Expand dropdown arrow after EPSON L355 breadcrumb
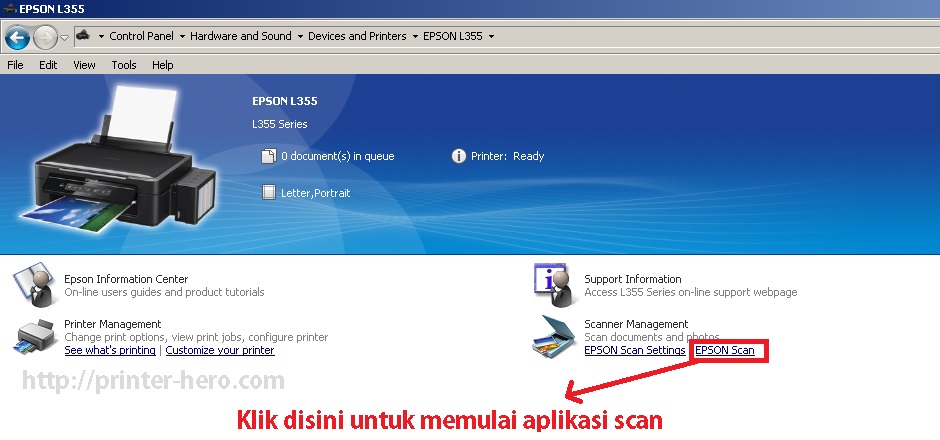 491,37
